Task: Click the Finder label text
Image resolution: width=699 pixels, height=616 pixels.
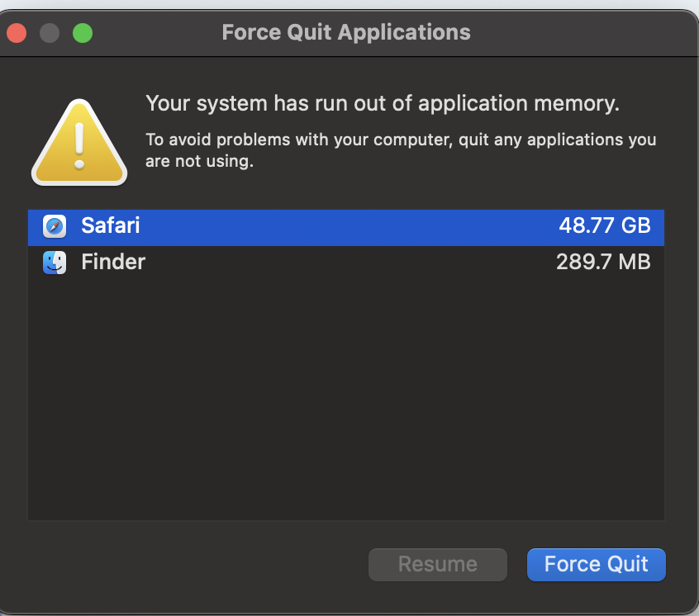Action: [112, 262]
